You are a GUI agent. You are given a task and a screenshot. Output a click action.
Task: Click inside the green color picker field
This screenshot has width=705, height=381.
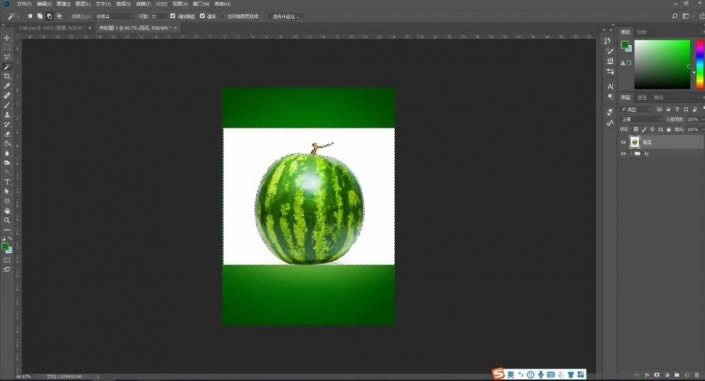click(662, 64)
